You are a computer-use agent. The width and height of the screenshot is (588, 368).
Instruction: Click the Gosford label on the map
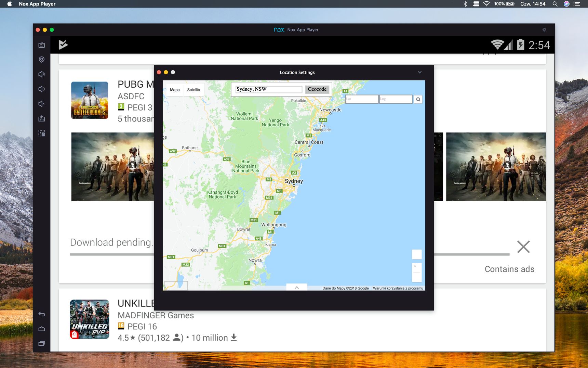[x=302, y=155]
